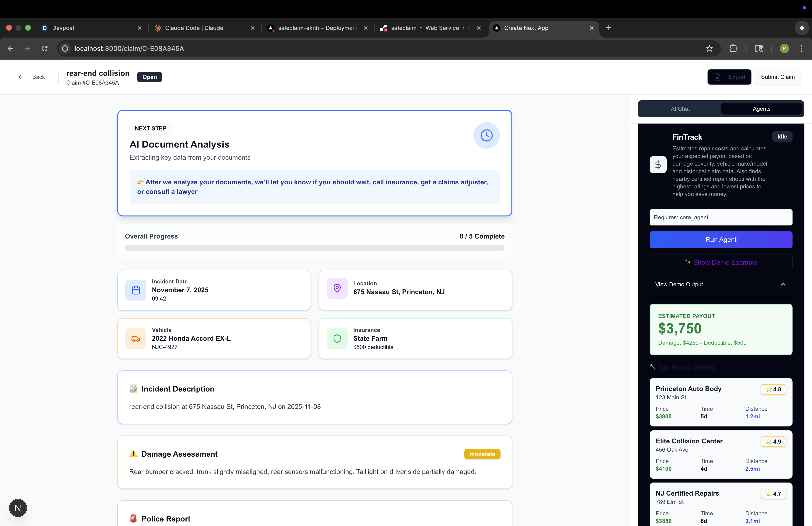812x526 pixels.
Task: Reload the current page
Action: click(x=45, y=48)
